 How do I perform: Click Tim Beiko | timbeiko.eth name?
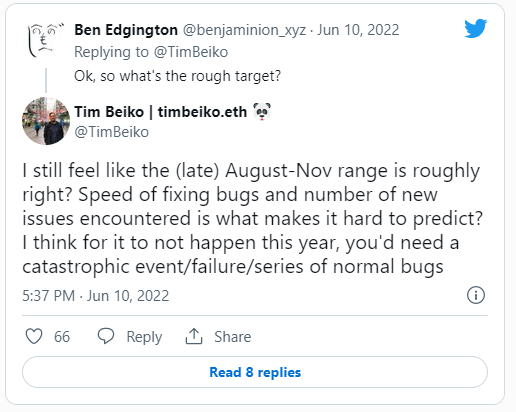(161, 112)
